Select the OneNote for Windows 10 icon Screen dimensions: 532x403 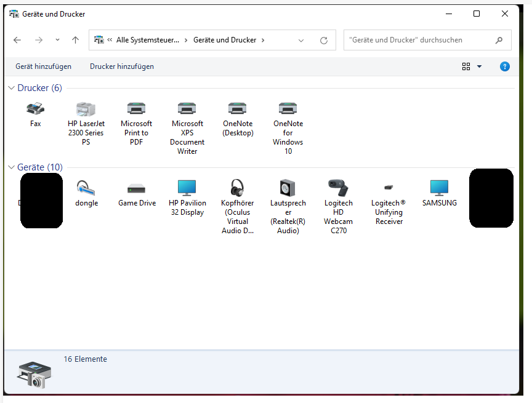coord(288,108)
